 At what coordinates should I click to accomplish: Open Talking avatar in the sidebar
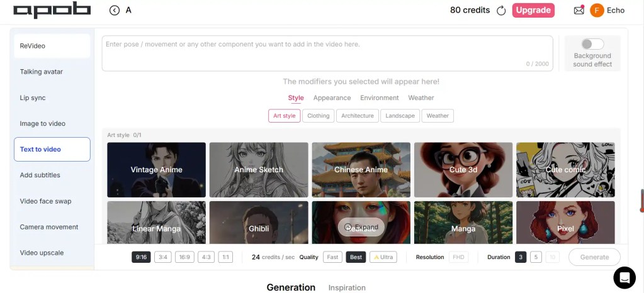(52, 72)
